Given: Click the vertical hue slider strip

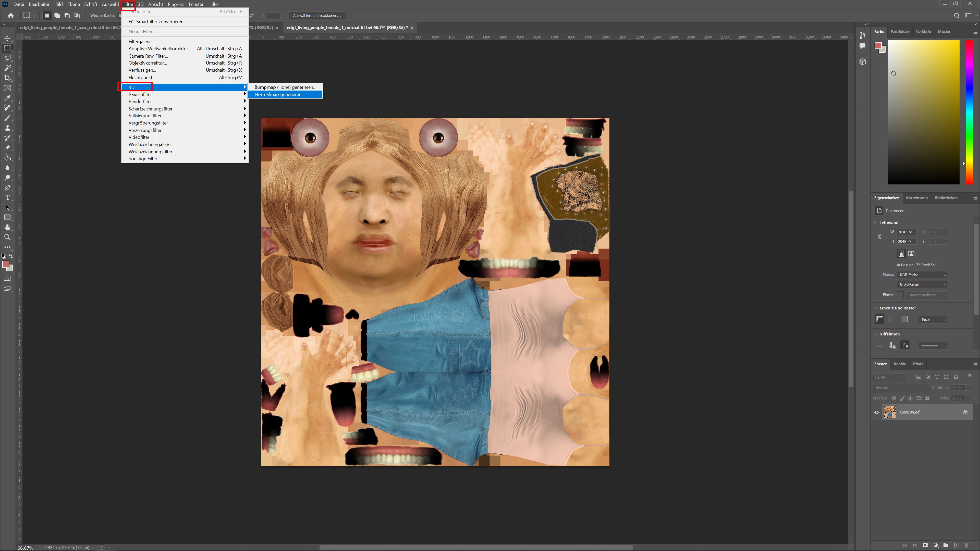Looking at the screenshot, I should [969, 112].
